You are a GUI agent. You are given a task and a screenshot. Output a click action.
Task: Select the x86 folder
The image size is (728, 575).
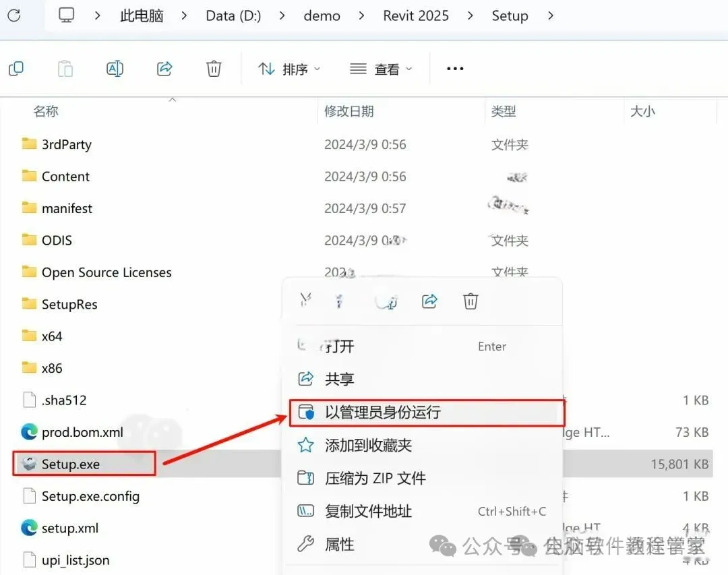point(51,368)
